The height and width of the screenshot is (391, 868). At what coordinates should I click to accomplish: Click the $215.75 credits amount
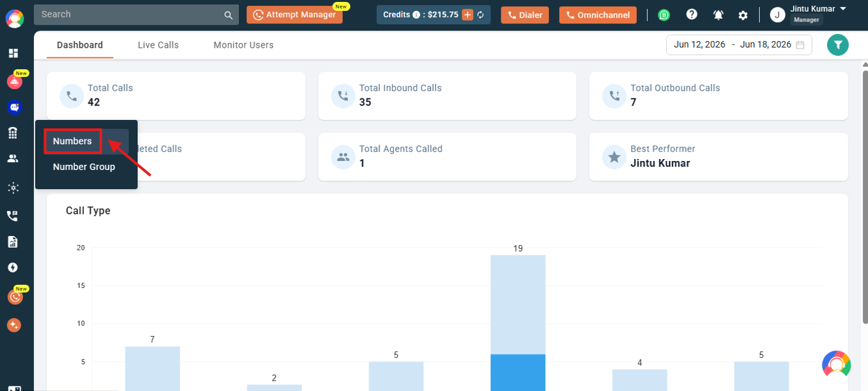coord(443,15)
